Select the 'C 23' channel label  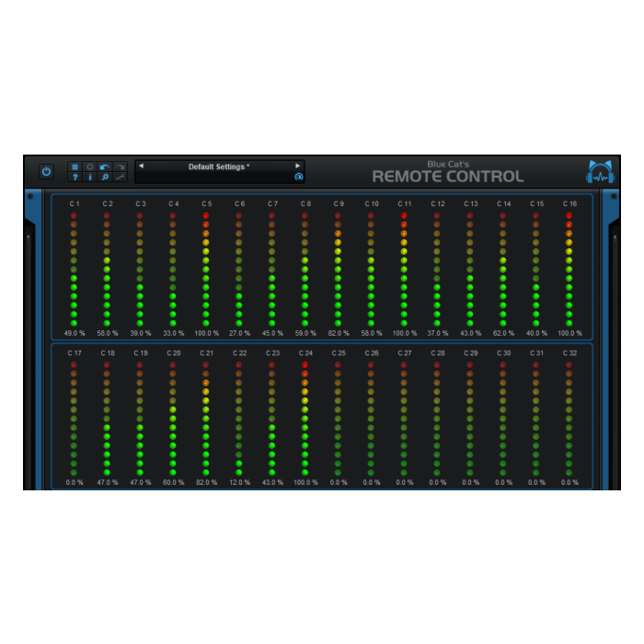point(272,352)
